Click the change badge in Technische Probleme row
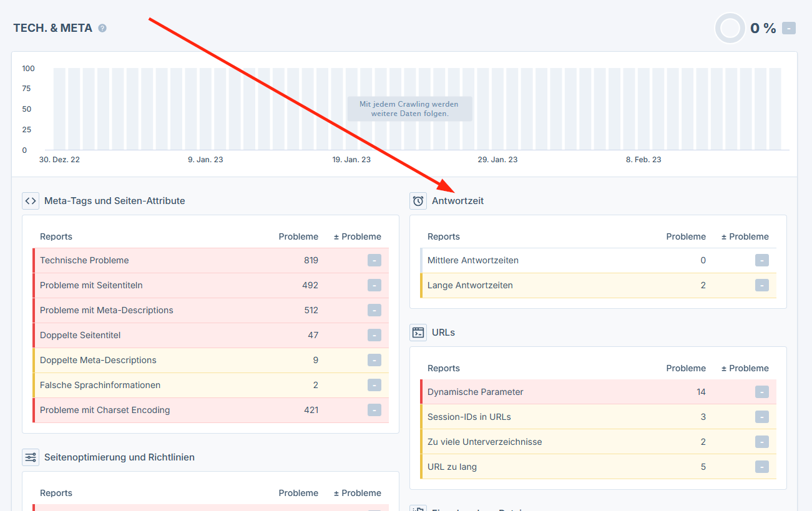Viewport: 812px width, 511px height. (x=374, y=261)
